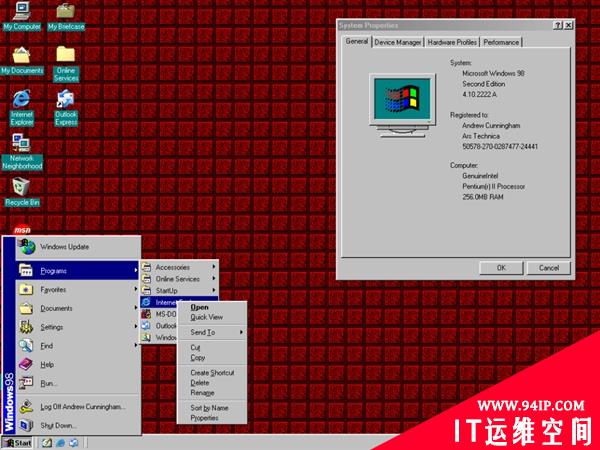Viewport: 600px width, 450px height.
Task: Select My Documents folder icon
Action: 21,55
